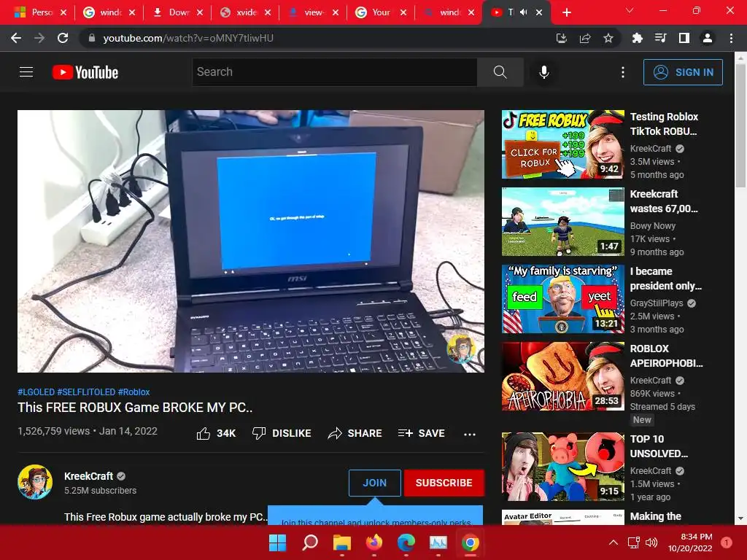Open 'Kreekcraft wastes 67,00...' video thumbnail
747x560 pixels.
(x=562, y=222)
